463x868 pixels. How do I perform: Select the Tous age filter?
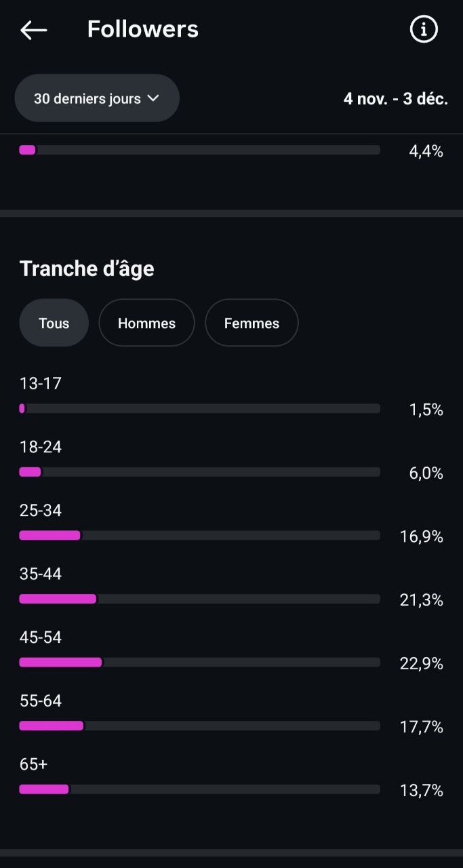54,323
